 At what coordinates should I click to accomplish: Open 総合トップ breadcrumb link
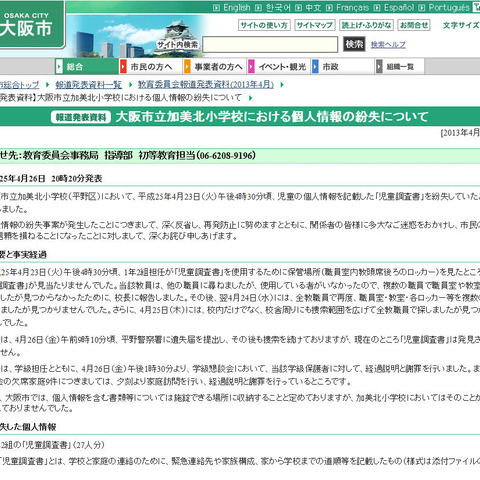click(19, 85)
